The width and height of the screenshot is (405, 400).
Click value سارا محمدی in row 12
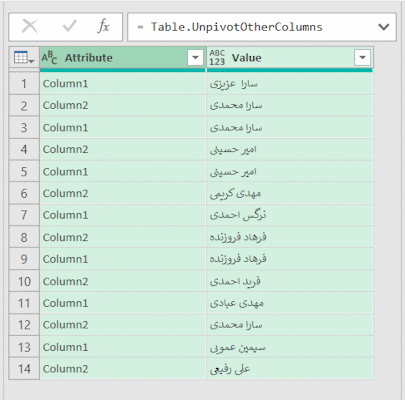tap(290, 325)
